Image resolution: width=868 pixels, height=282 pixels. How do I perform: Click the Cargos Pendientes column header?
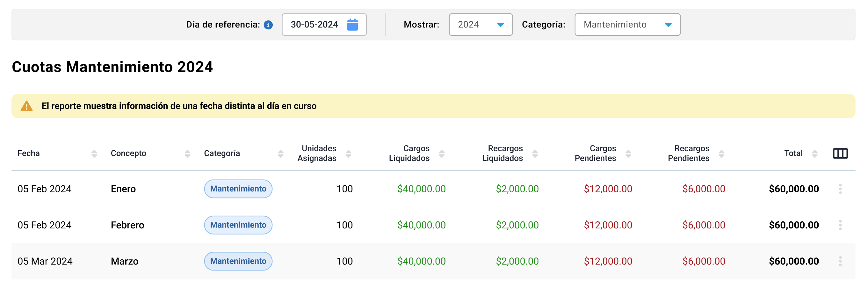[595, 153]
